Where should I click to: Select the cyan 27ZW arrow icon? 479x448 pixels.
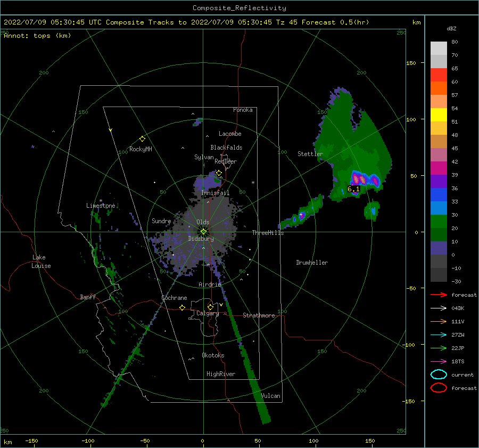pyautogui.click(x=439, y=335)
